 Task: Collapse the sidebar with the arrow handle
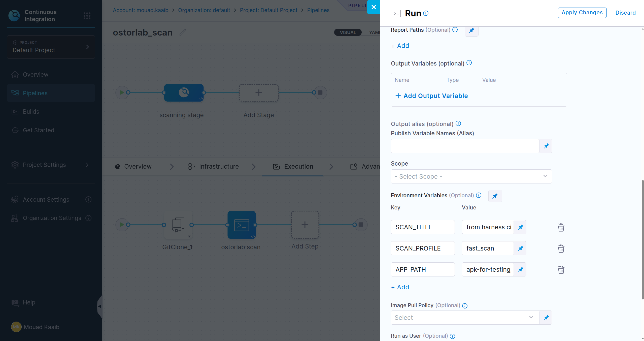[100, 306]
